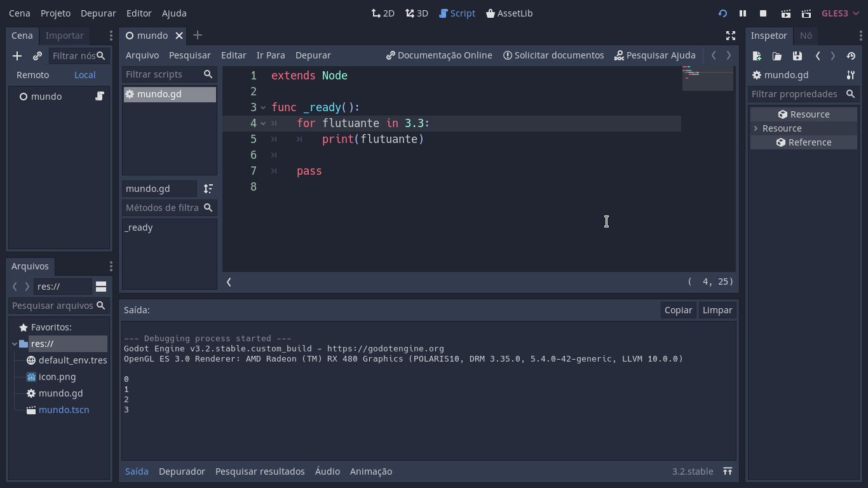
Task: Stop the running scene
Action: tap(763, 13)
